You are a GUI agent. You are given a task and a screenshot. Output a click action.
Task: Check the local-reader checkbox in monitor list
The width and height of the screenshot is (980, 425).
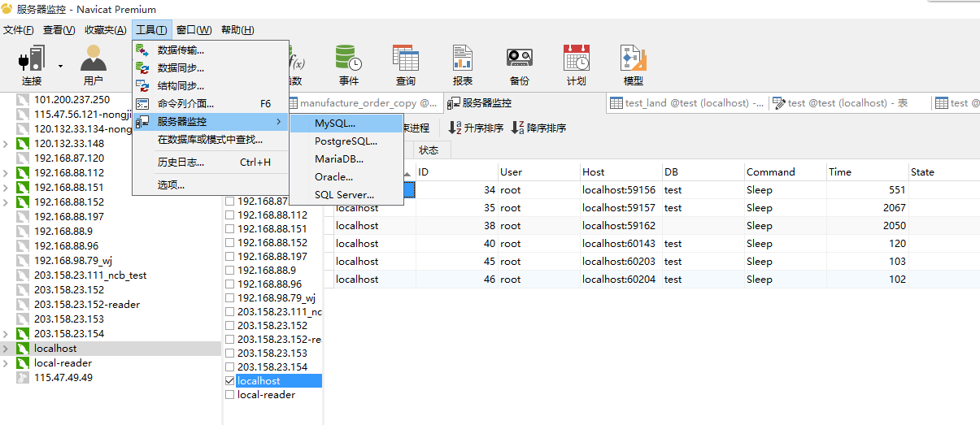click(x=229, y=395)
